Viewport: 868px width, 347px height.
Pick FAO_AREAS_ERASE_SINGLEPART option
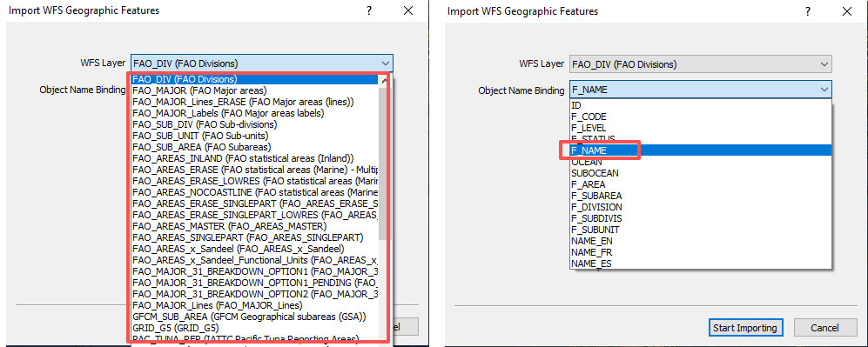pos(255,204)
